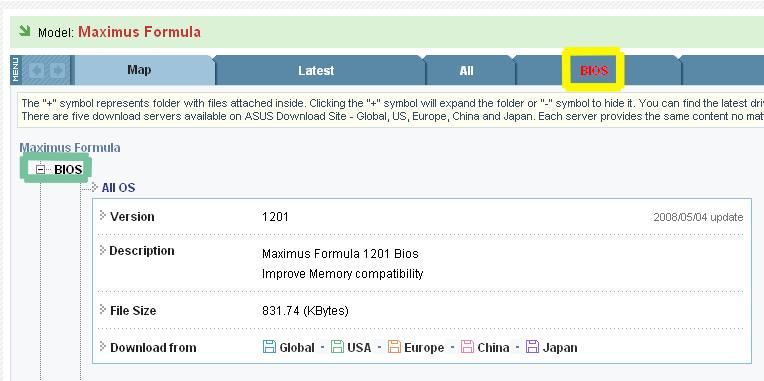Click the Maximus Formula tree heading
The image size is (764, 381).
click(x=70, y=148)
